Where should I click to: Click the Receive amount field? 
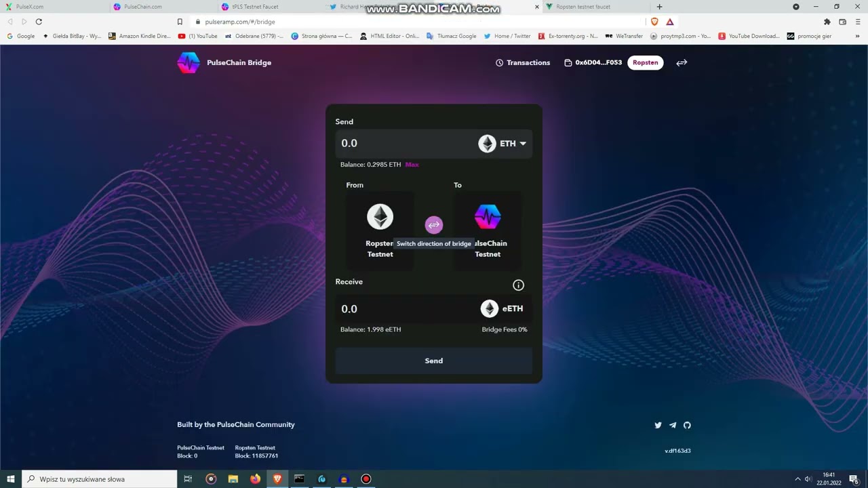click(403, 308)
